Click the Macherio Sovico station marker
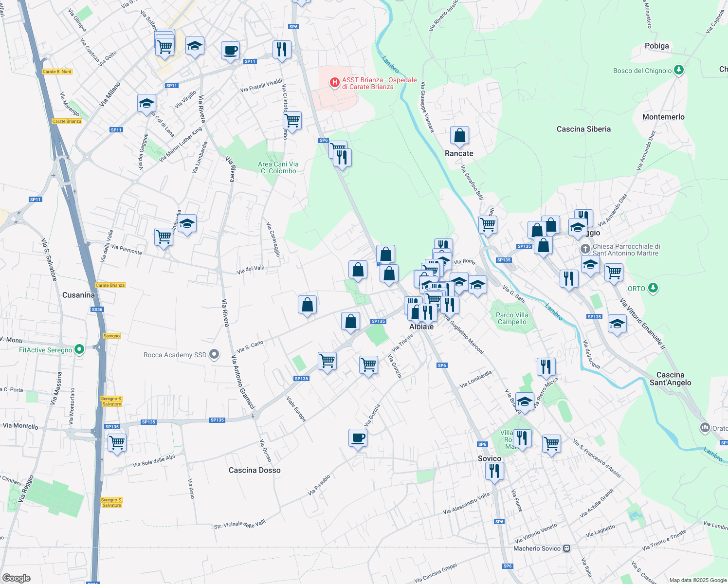Image resolution: width=728 pixels, height=584 pixels. (566, 548)
